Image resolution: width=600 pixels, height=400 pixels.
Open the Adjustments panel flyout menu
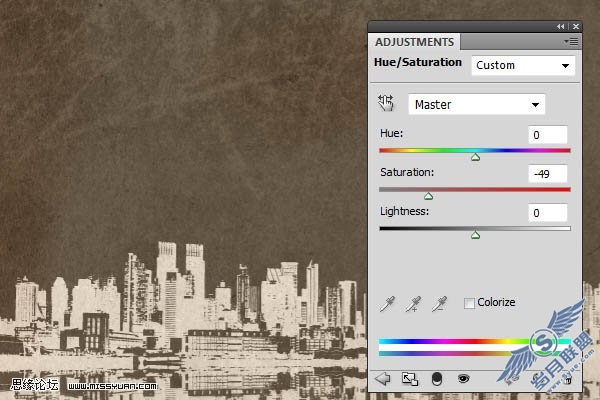[571, 41]
